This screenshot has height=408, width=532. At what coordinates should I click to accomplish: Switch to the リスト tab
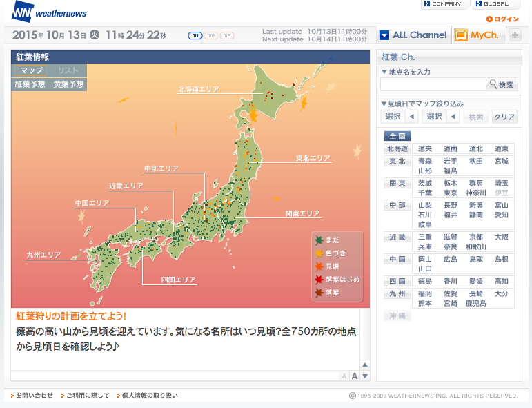(x=68, y=70)
